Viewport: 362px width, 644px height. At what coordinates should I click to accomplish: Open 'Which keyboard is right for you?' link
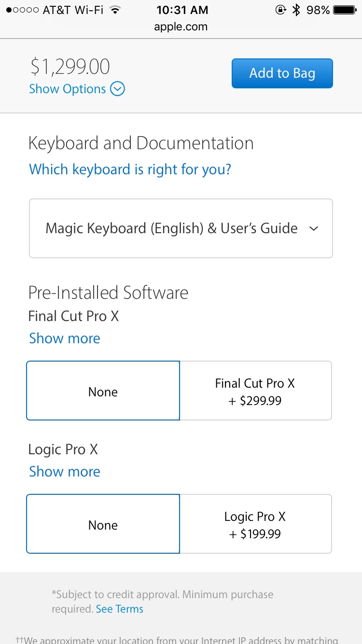(x=130, y=169)
